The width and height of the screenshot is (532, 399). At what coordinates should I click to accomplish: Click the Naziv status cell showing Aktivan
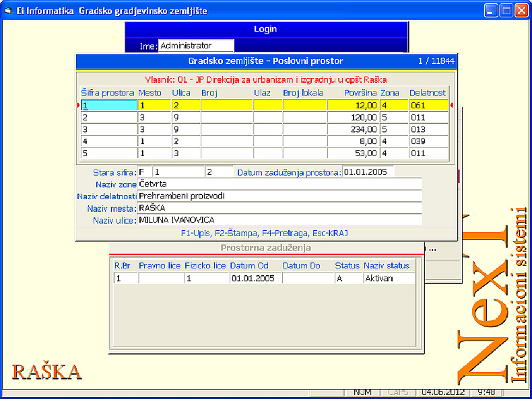[389, 278]
